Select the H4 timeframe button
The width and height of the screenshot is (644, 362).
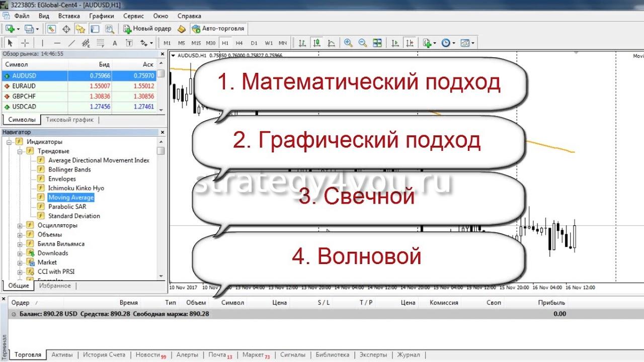click(239, 43)
